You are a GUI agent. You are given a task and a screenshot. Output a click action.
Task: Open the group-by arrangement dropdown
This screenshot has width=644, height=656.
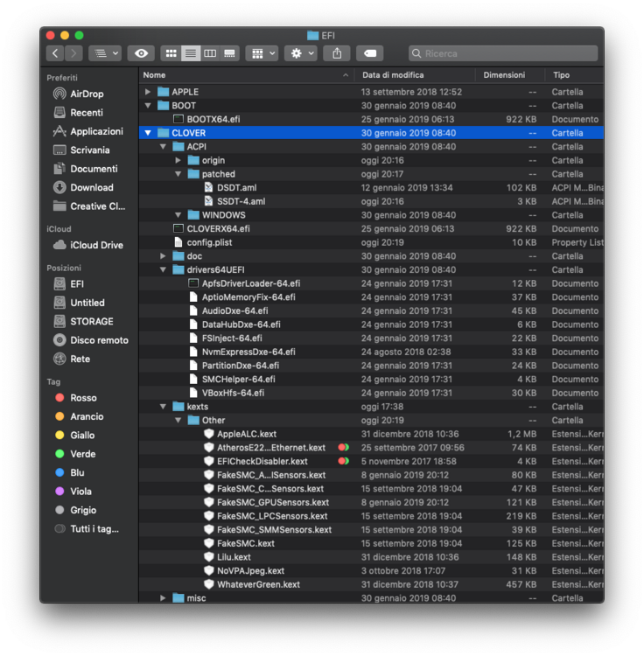[x=262, y=53]
